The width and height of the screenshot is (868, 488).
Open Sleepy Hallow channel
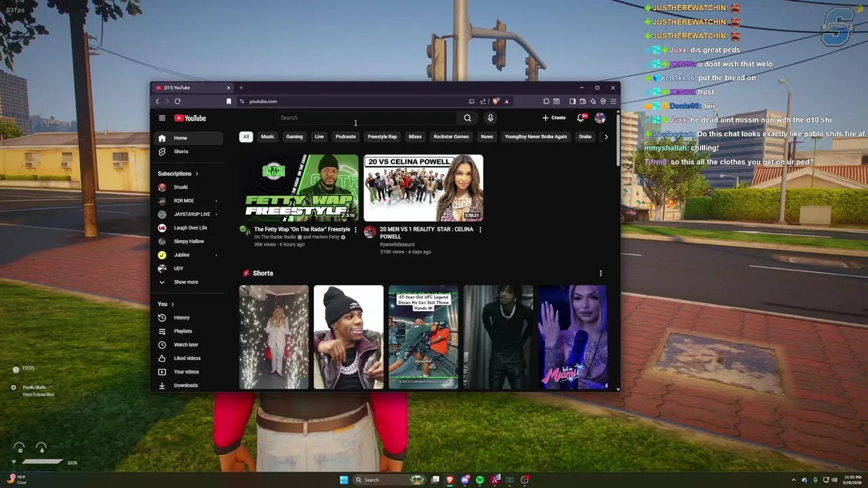click(x=189, y=241)
